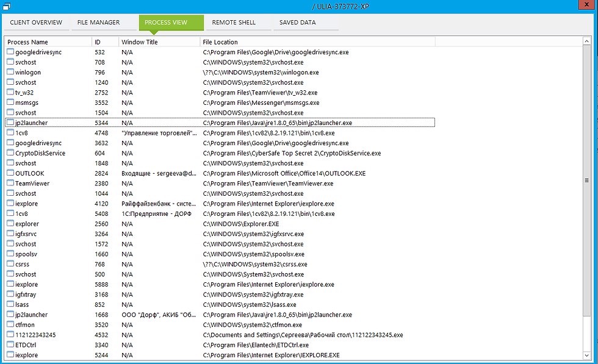Viewport: 598px width, 364px height.
Task: Select the svchost row with ID 1848
Action: click(220, 163)
